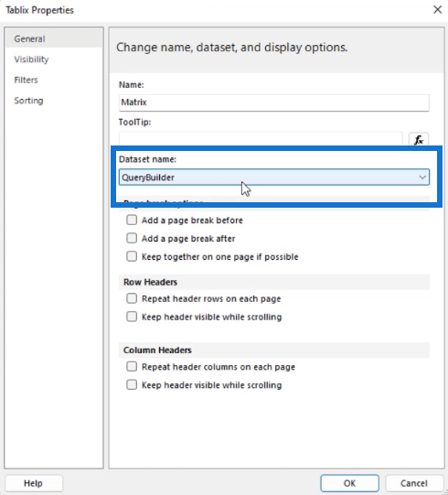The width and height of the screenshot is (448, 495).
Task: Click the Cancel button
Action: (x=414, y=483)
